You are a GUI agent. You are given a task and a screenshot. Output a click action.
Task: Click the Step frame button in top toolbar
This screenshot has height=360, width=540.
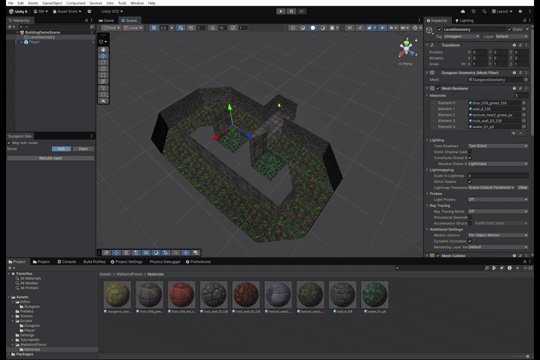pyautogui.click(x=302, y=11)
